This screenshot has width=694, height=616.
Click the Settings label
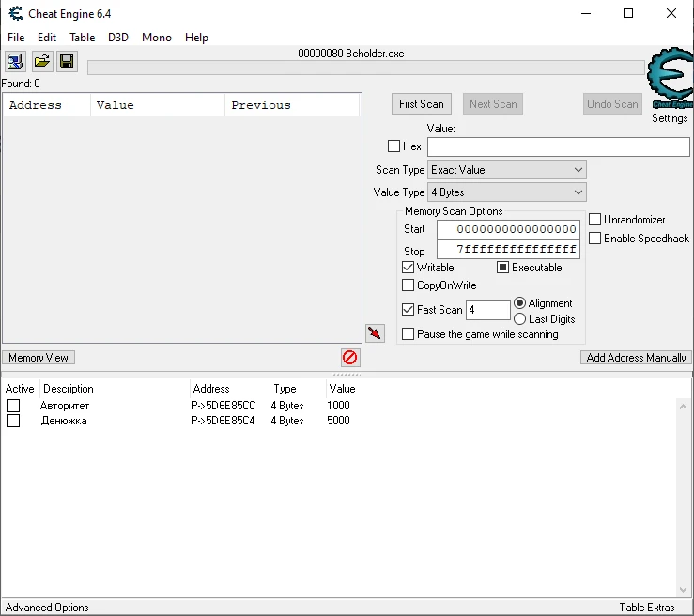pos(670,118)
